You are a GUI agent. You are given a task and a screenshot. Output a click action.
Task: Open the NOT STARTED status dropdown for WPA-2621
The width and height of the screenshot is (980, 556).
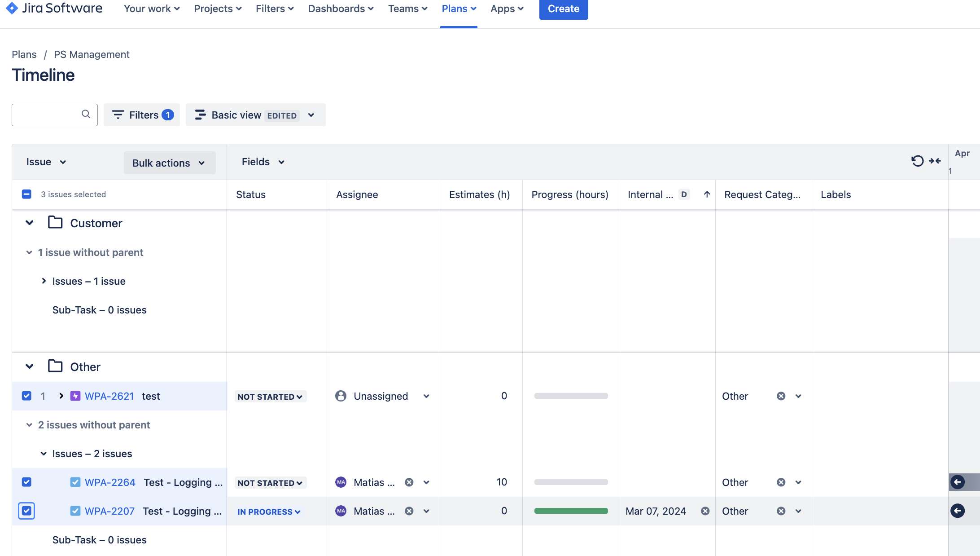click(x=270, y=397)
